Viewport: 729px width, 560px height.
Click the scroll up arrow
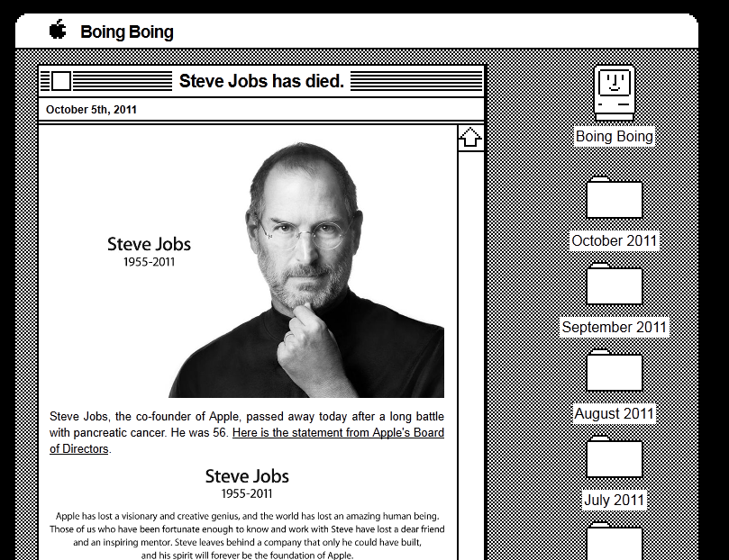[470, 138]
